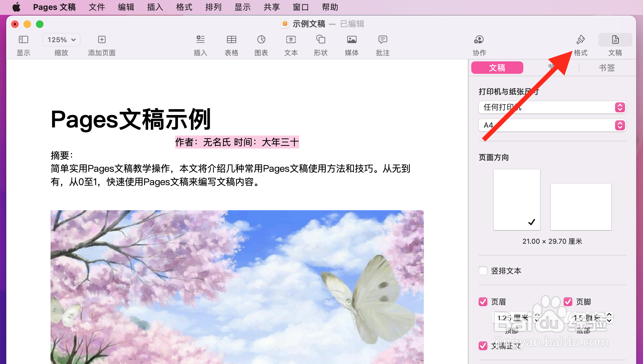Click the highlighted author line 作者：无名氏
This screenshot has height=364, width=643.
(237, 142)
